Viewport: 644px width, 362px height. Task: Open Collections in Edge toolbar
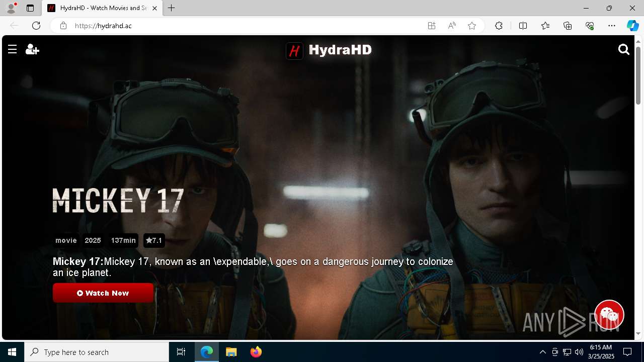coord(568,26)
